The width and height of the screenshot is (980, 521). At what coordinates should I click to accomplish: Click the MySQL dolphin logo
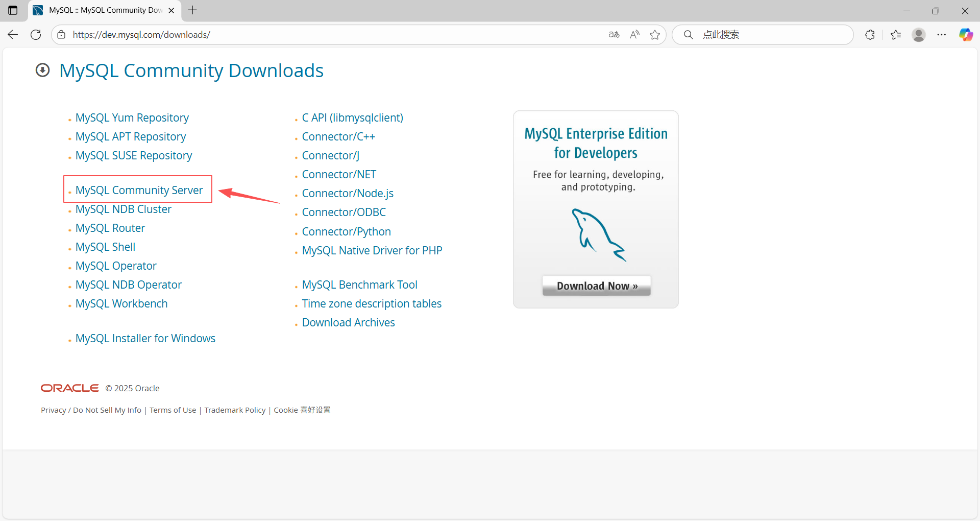click(x=598, y=234)
